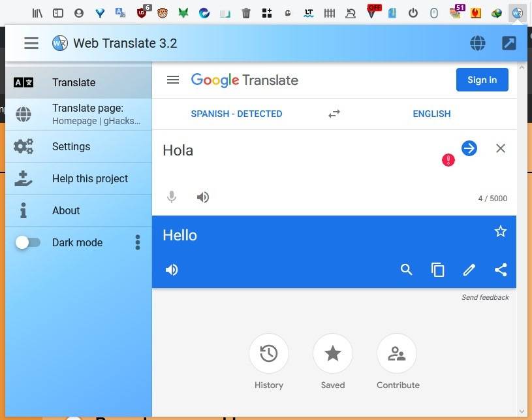Viewport: 532px width, 420px height.
Task: Click the blue translate arrow button
Action: 469,148
